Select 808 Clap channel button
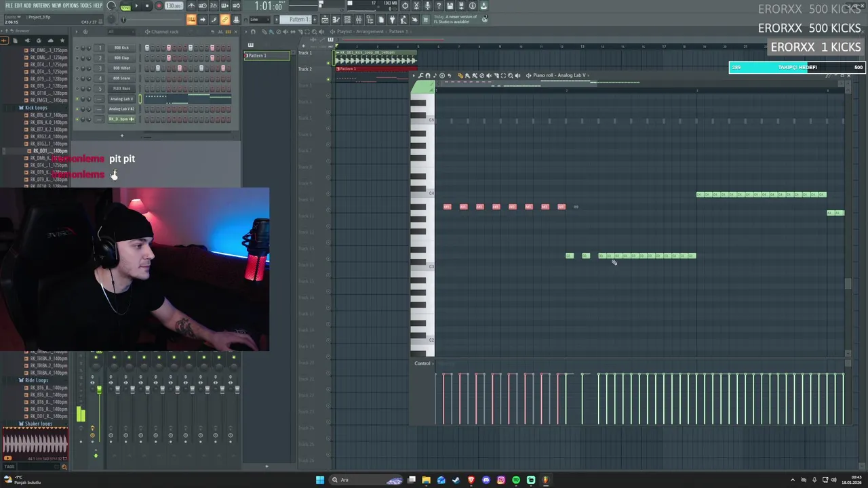The width and height of the screenshot is (868, 488). (121, 58)
